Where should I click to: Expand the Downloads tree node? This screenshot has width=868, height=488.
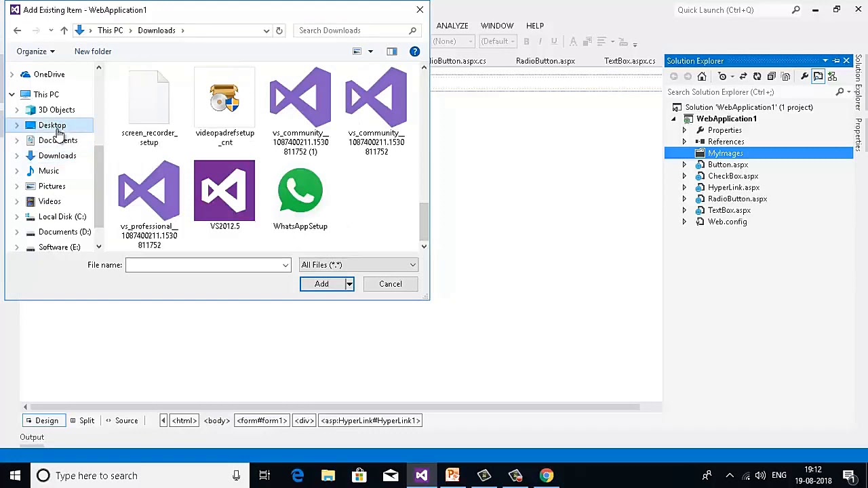coord(17,156)
